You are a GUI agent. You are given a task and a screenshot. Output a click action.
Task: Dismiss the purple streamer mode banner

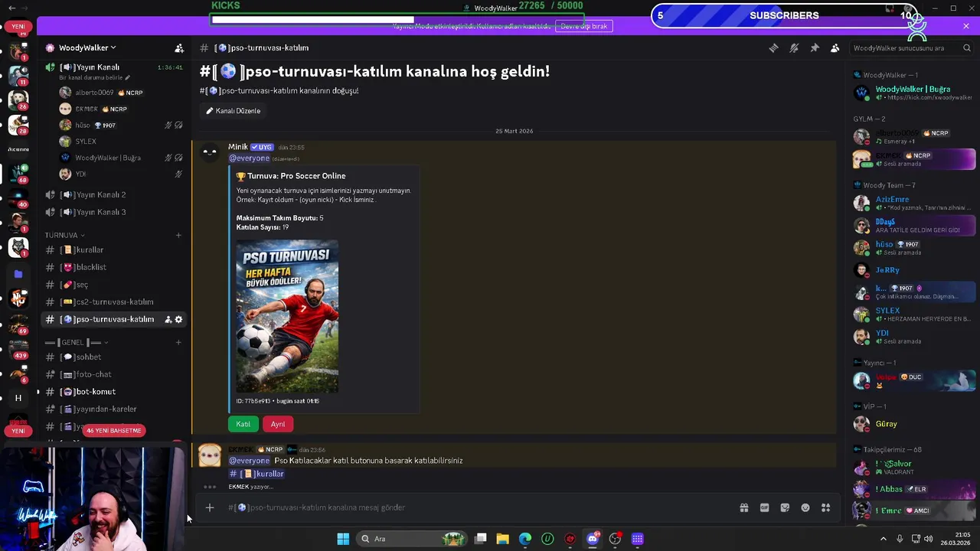coord(966,26)
